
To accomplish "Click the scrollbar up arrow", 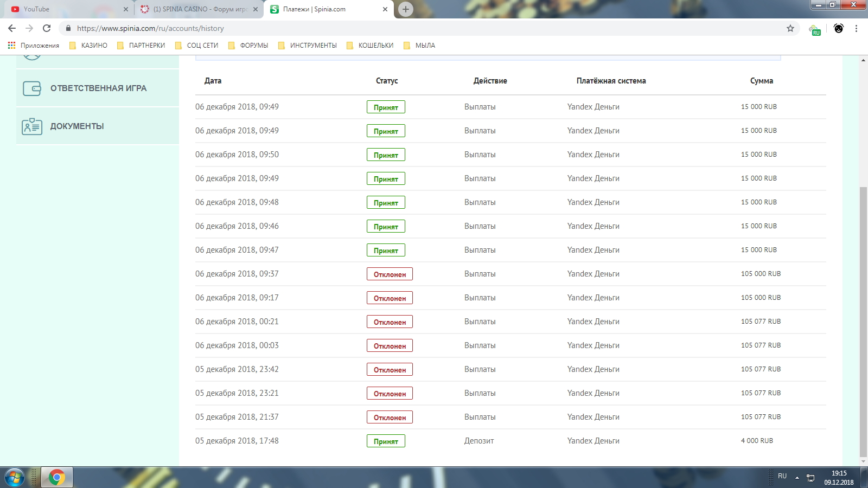I will point(863,60).
